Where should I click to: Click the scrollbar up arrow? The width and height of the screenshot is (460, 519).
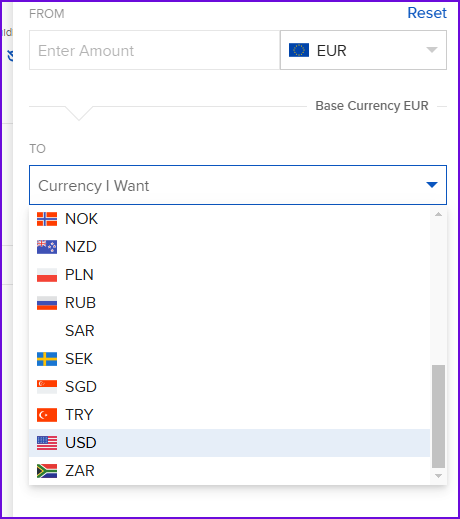(438, 214)
